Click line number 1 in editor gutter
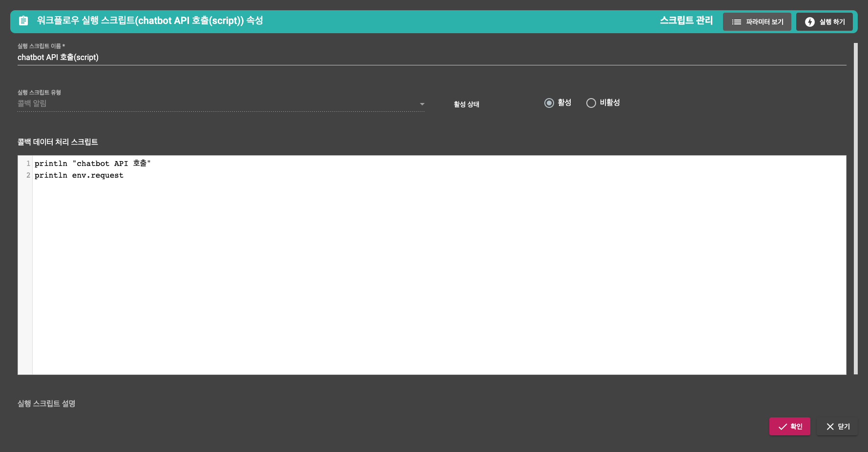This screenshot has width=868, height=452. (x=28, y=164)
